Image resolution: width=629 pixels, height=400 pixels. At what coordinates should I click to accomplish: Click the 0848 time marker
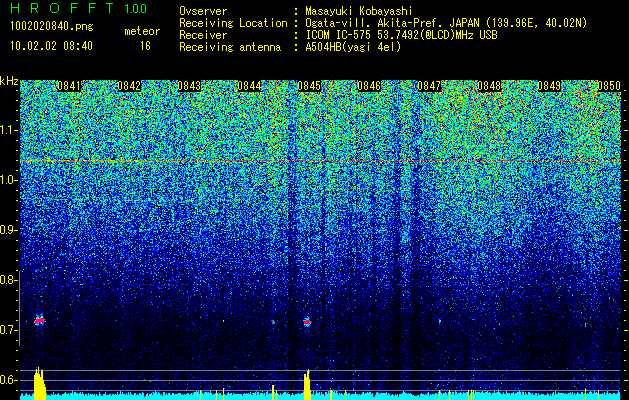[x=489, y=86]
